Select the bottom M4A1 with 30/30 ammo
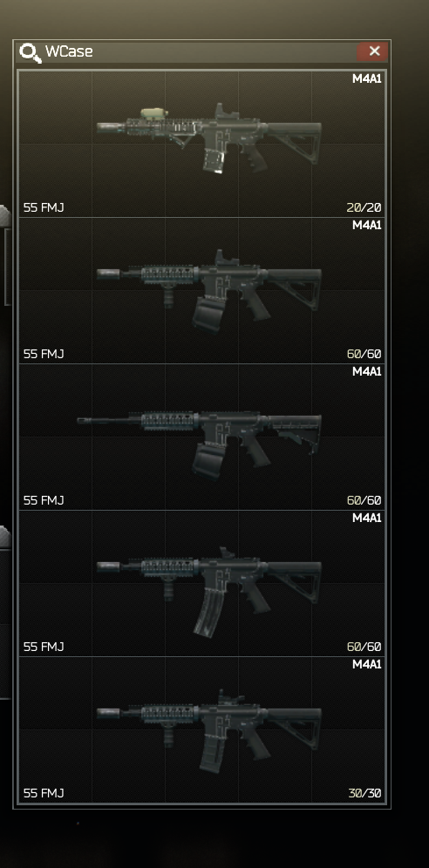Viewport: 429px width, 868px height. [202, 729]
